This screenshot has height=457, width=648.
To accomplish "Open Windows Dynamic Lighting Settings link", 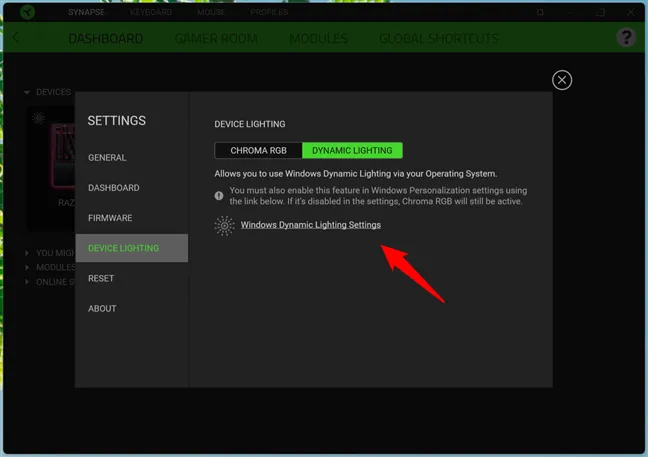I will 310,225.
